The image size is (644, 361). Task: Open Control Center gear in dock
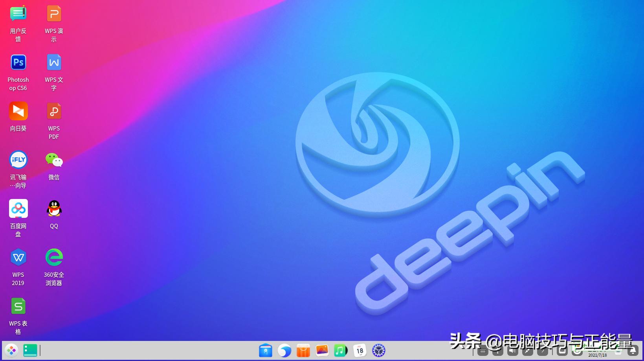[x=378, y=350]
